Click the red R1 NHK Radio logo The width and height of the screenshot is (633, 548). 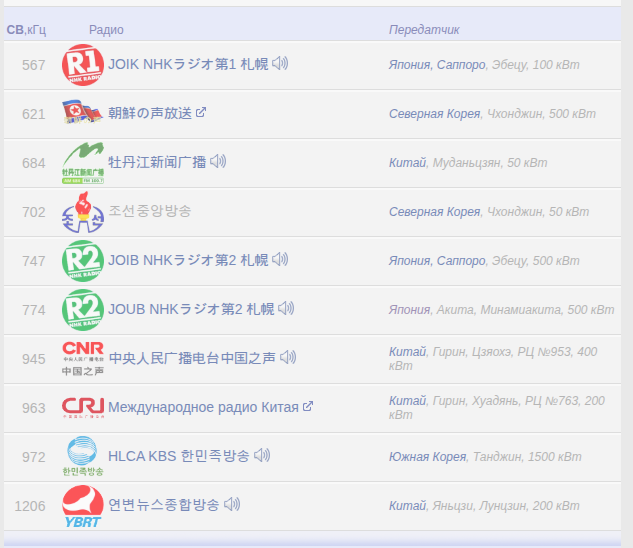pos(83,65)
